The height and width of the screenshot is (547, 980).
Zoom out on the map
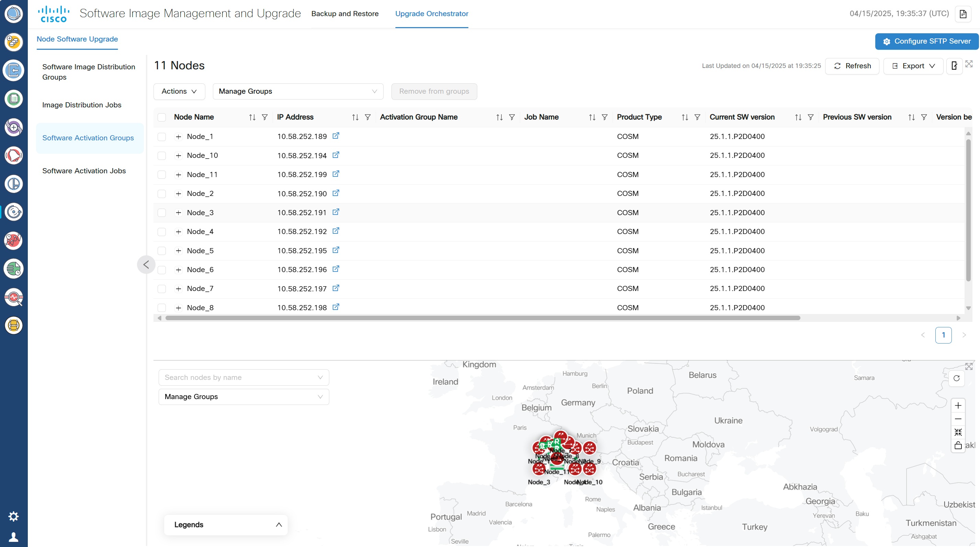[x=958, y=419]
